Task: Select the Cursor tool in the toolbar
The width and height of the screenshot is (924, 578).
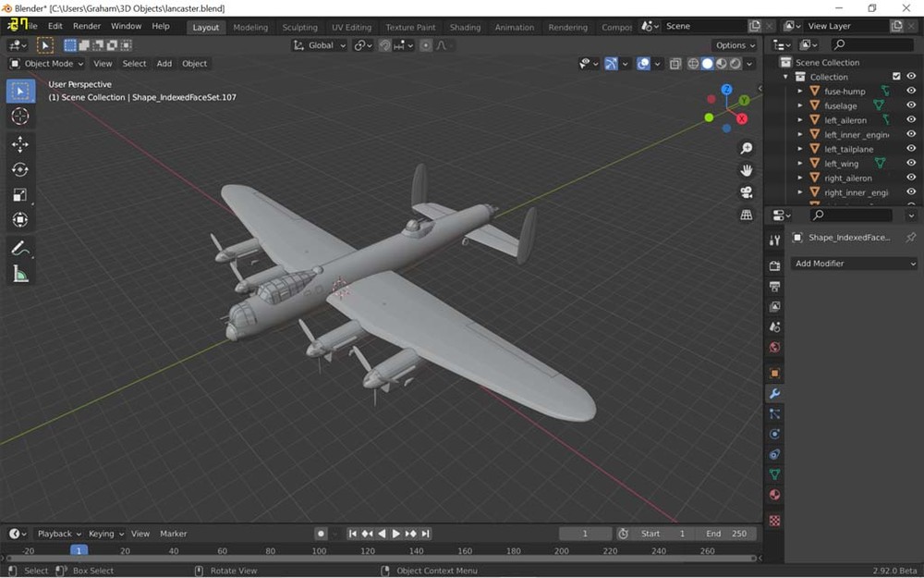Action: pyautogui.click(x=20, y=117)
